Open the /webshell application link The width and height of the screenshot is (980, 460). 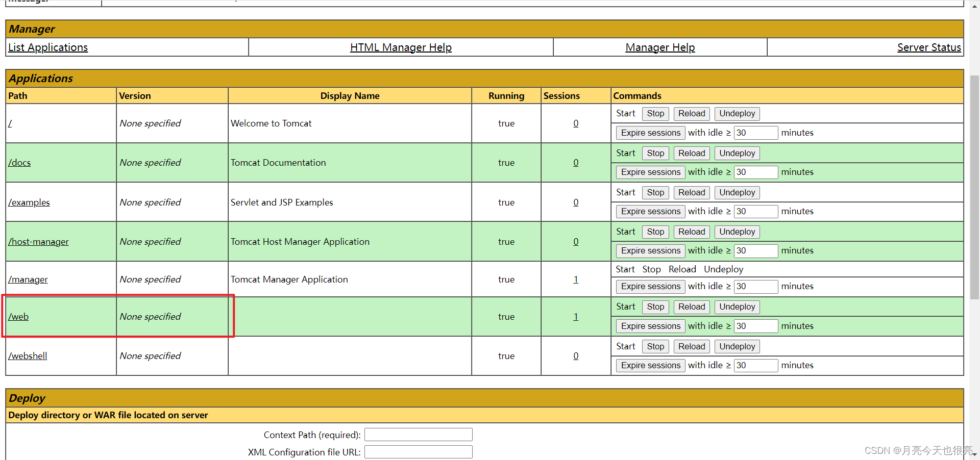28,356
